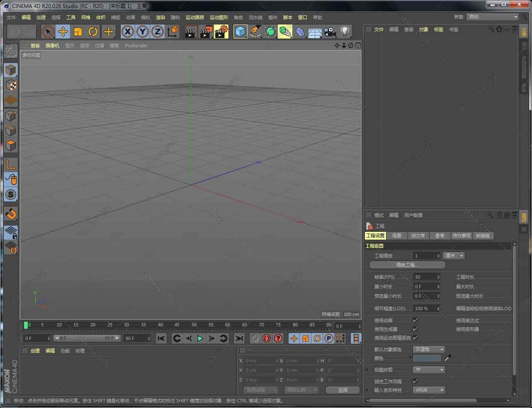Toggle the Y axis lock

pos(143,32)
